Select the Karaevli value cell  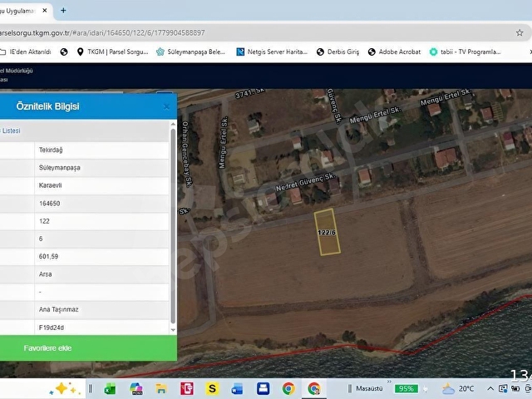pyautogui.click(x=101, y=185)
